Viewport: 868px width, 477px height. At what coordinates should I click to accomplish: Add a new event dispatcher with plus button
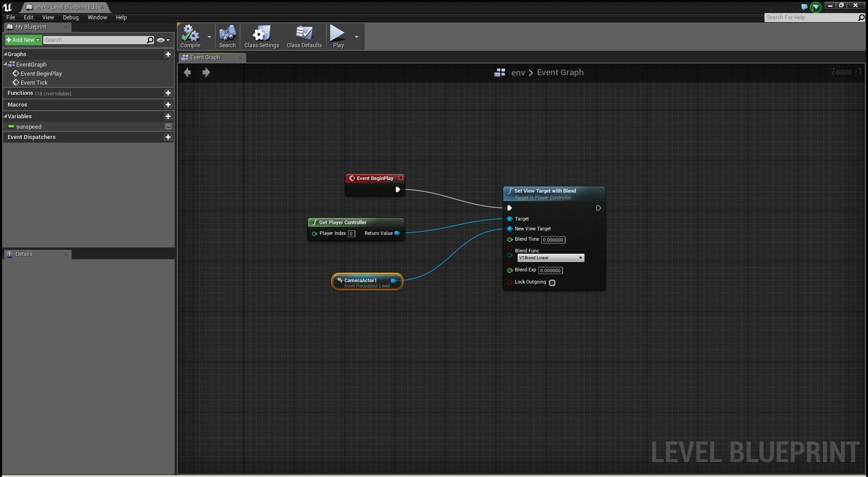pyautogui.click(x=168, y=137)
